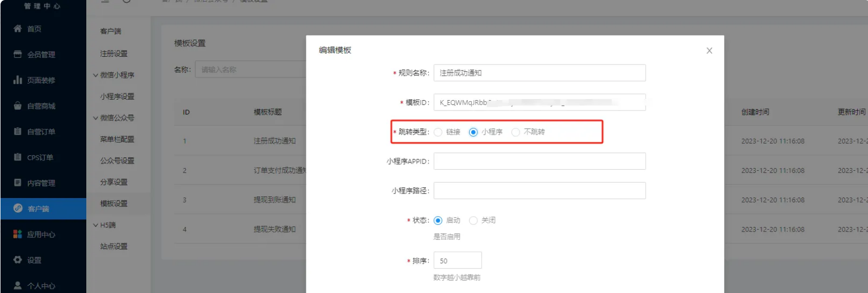This screenshot has height=293, width=868.
Task: Collapse the 微信公众号 submenu group
Action: (96, 118)
